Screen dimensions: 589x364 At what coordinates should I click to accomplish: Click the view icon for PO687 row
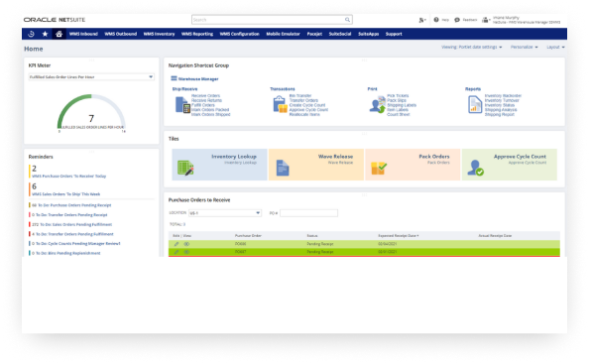point(186,252)
